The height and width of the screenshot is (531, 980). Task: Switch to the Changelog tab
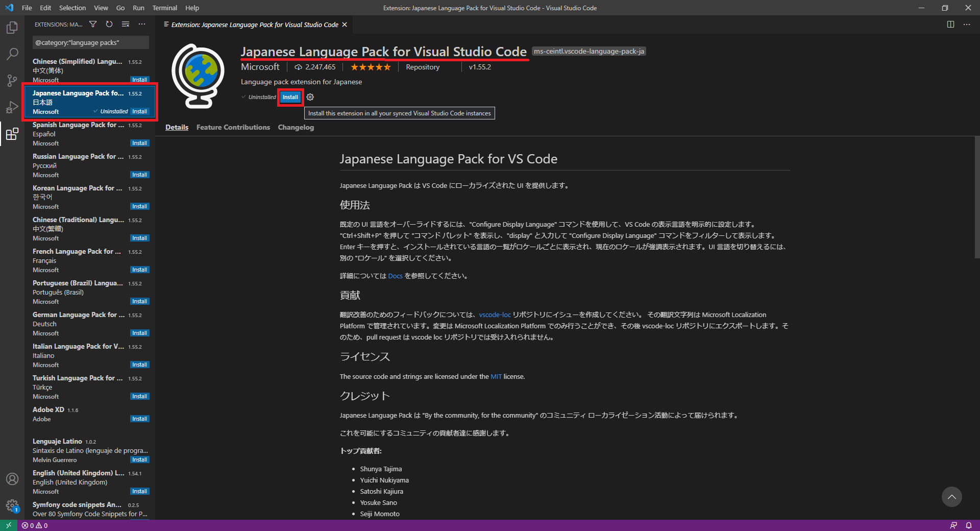pos(296,127)
